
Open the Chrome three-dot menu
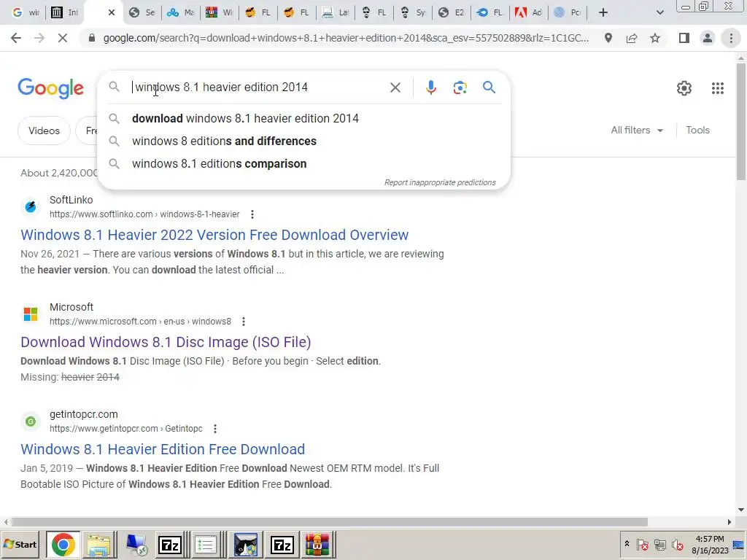(x=731, y=38)
